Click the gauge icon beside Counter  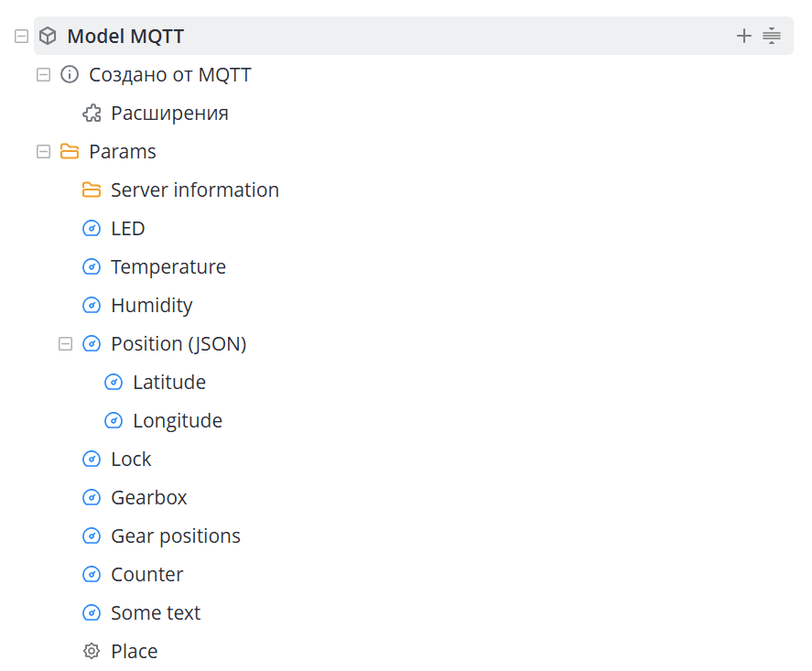point(92,574)
